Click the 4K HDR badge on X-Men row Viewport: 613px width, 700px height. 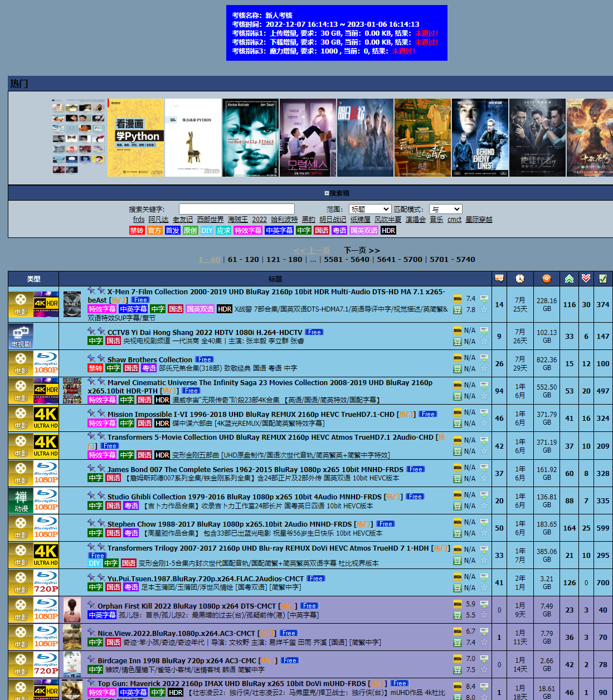[x=46, y=304]
